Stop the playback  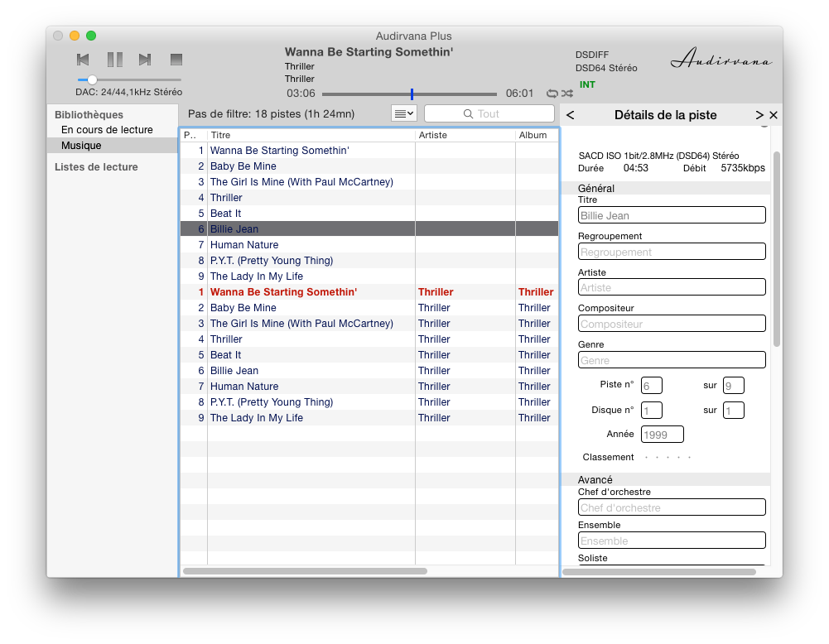176,60
